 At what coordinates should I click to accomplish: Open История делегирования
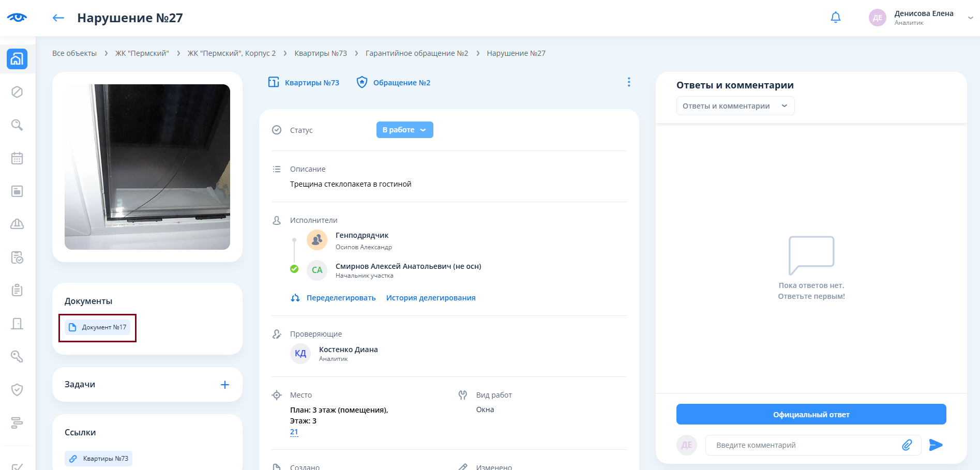click(x=431, y=298)
